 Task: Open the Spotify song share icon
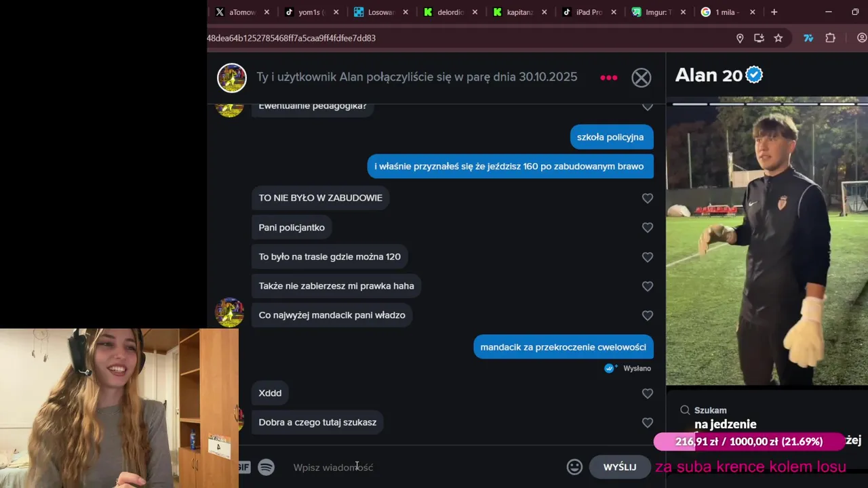[x=266, y=467]
